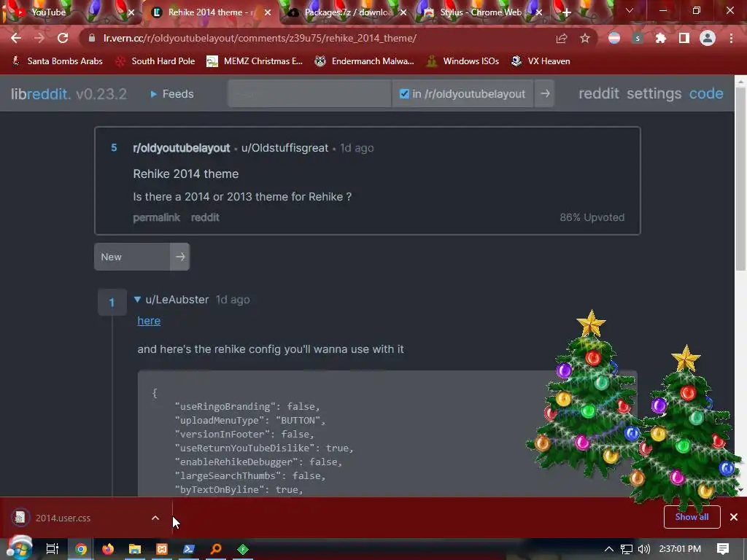The height and width of the screenshot is (560, 747).
Task: Open Chrome's three-dot menu
Action: coord(731,38)
